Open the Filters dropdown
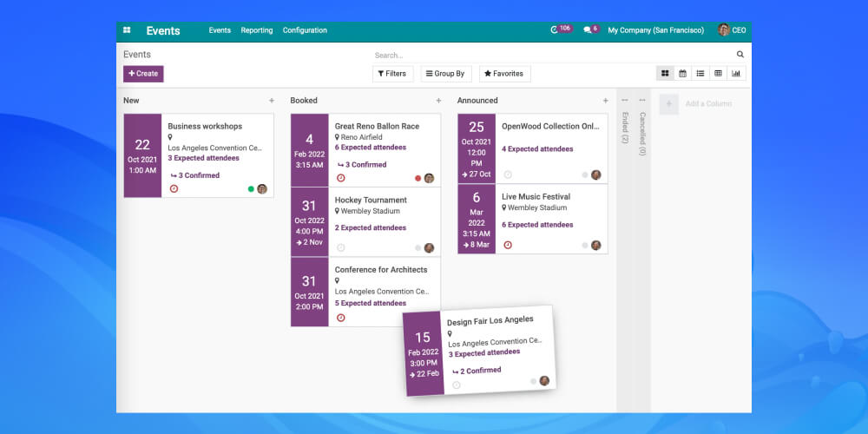 pos(392,74)
